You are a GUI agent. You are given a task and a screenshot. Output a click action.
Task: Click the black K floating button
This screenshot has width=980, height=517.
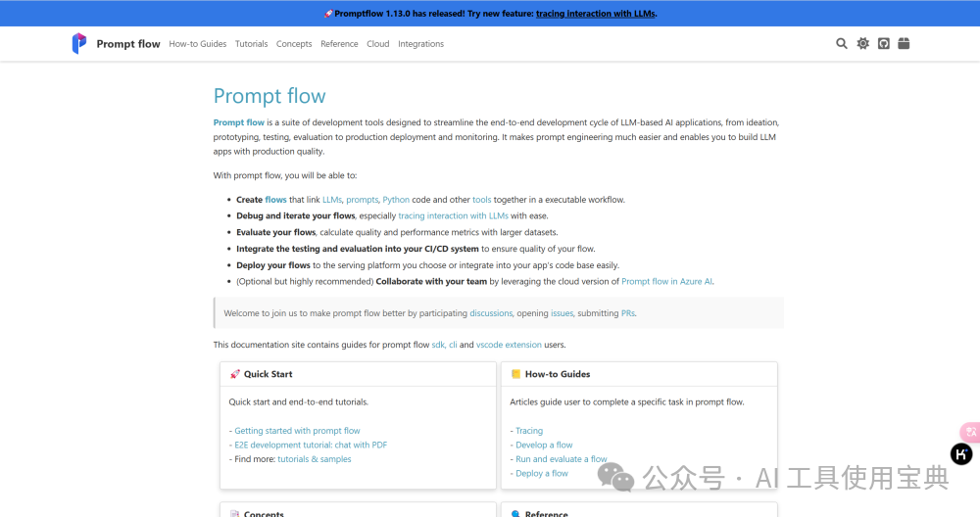pos(961,453)
